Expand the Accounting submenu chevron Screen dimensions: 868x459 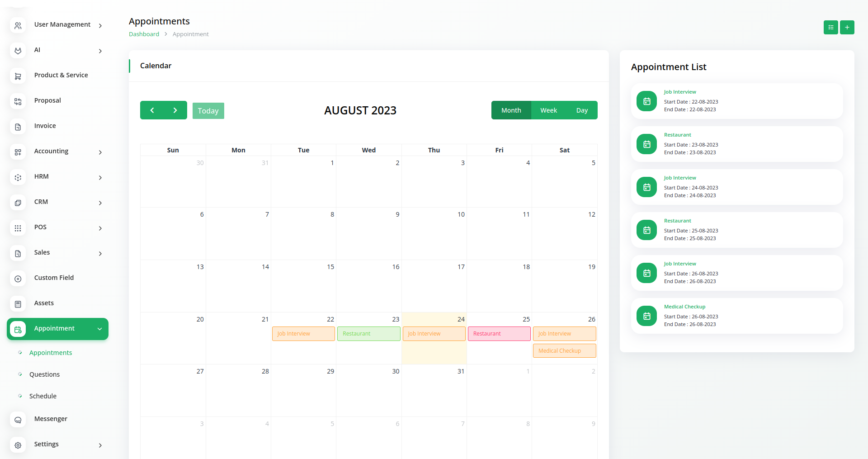coord(100,152)
